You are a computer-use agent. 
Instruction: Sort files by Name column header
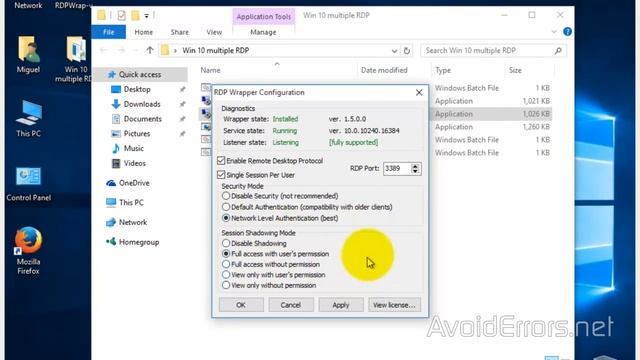[210, 70]
